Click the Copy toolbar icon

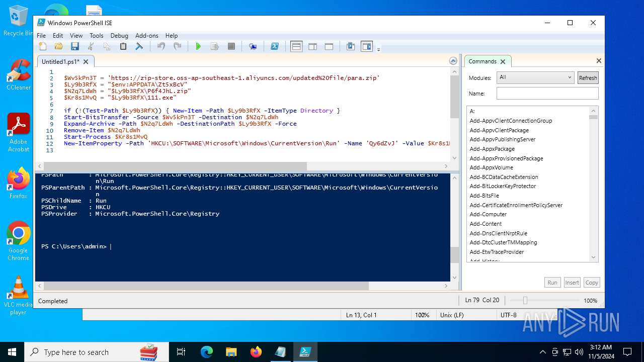[x=107, y=46]
